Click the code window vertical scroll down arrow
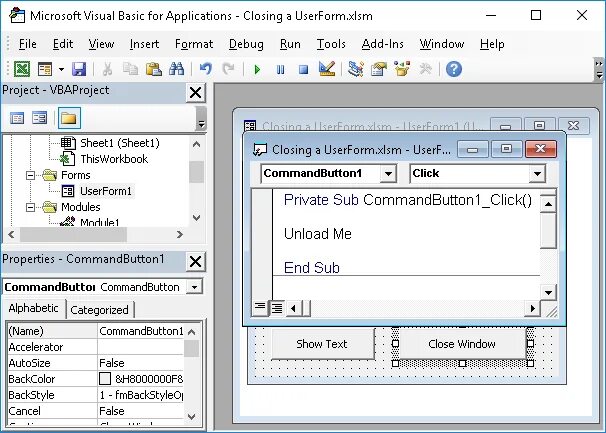Image resolution: width=606 pixels, height=433 pixels. click(548, 292)
